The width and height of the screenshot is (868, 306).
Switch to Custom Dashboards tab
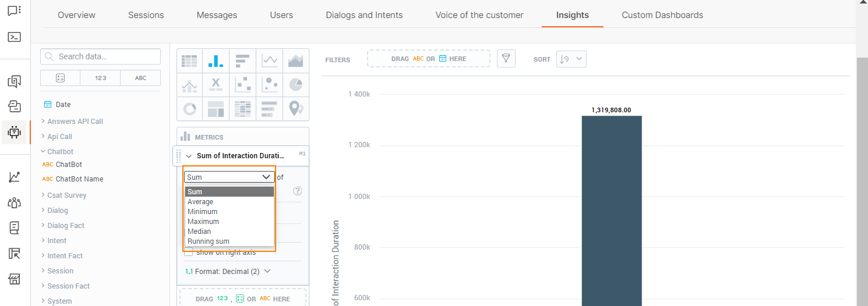coord(662,15)
